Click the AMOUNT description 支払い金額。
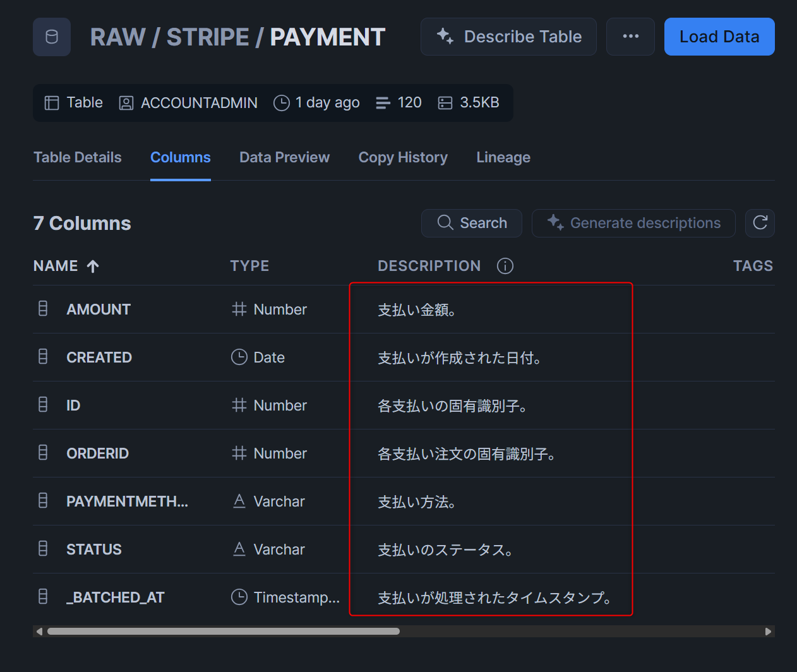 pyautogui.click(x=417, y=309)
